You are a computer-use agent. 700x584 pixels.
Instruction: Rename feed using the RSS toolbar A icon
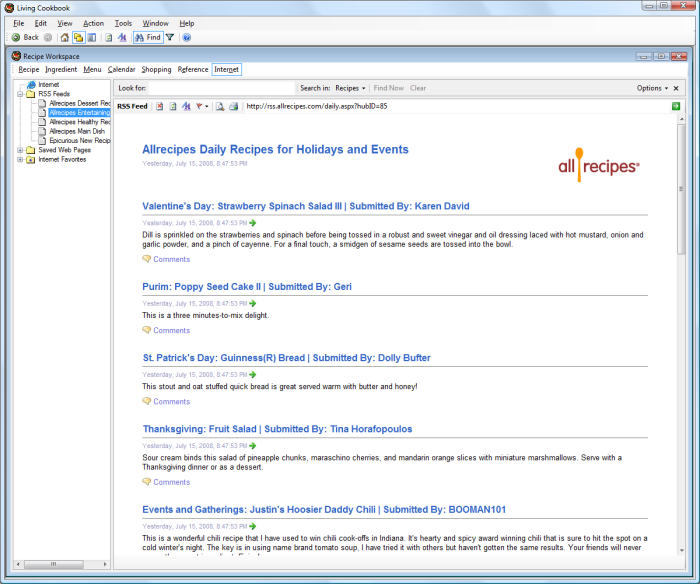[186, 106]
